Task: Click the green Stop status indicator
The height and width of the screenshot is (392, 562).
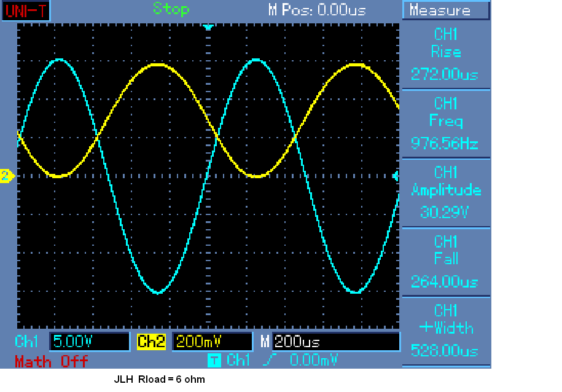Action: [x=171, y=9]
